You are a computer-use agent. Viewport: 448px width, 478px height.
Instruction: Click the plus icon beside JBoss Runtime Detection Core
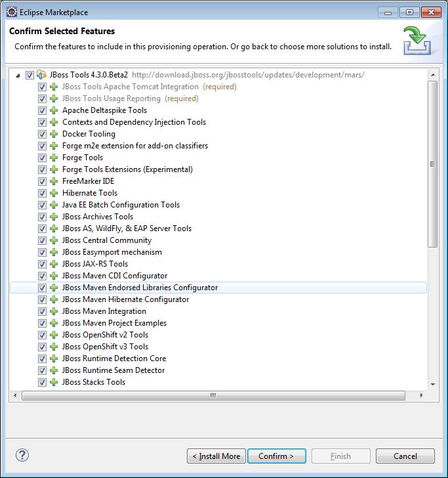tap(54, 358)
